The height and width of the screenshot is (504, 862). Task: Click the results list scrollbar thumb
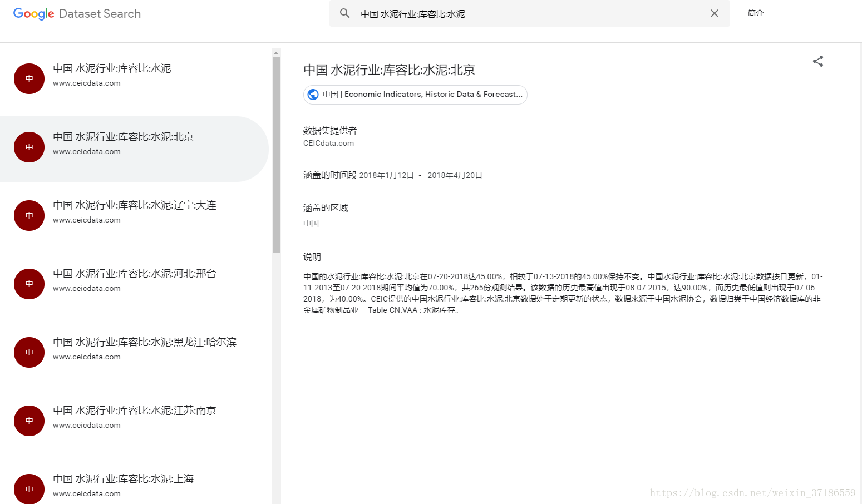click(x=276, y=155)
